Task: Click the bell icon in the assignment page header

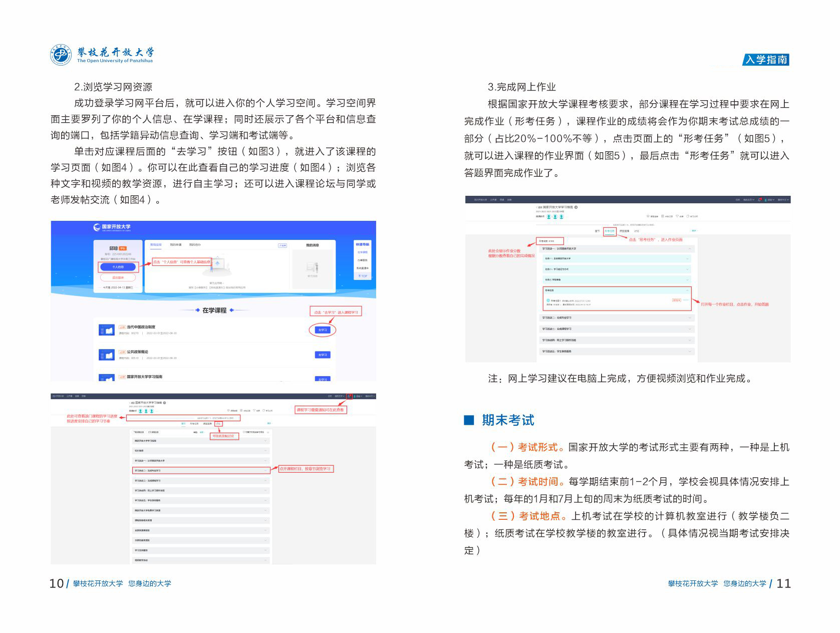Action: click(759, 199)
